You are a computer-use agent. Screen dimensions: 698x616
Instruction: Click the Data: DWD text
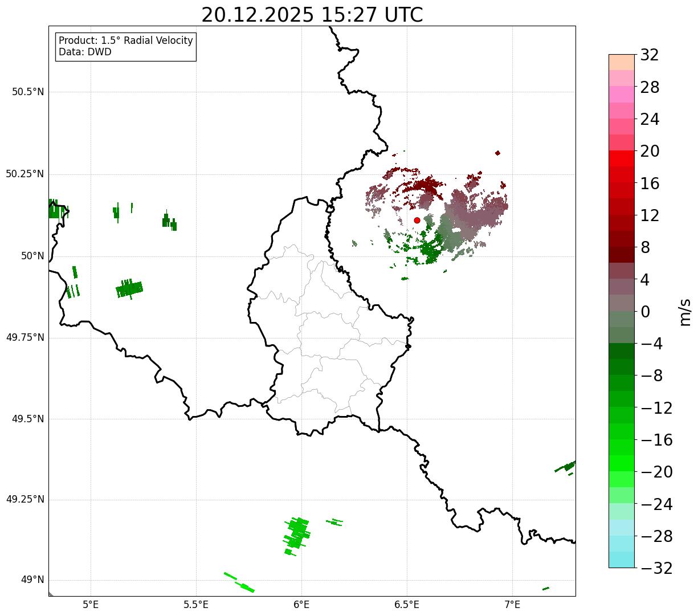click(85, 52)
